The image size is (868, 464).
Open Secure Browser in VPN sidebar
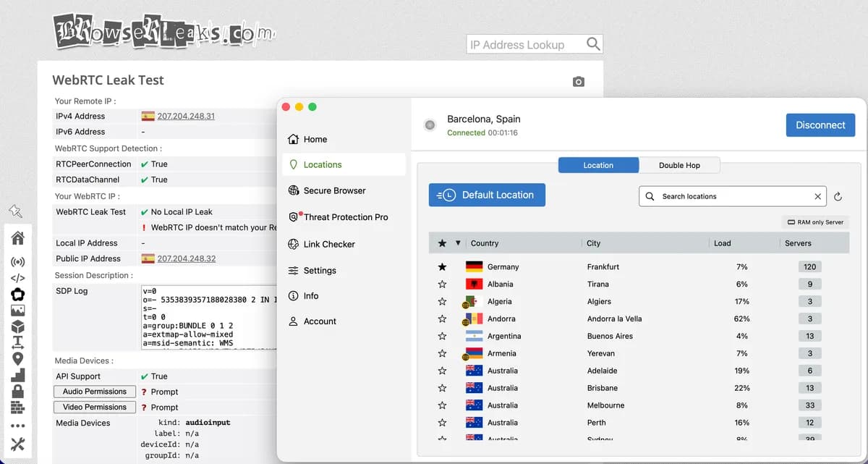(344, 190)
